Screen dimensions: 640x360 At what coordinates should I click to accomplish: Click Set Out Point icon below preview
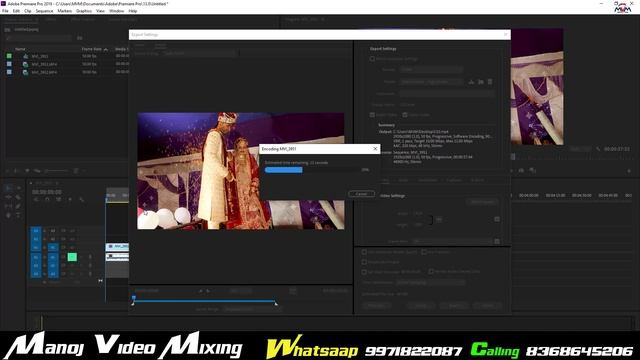pyautogui.click(x=209, y=291)
